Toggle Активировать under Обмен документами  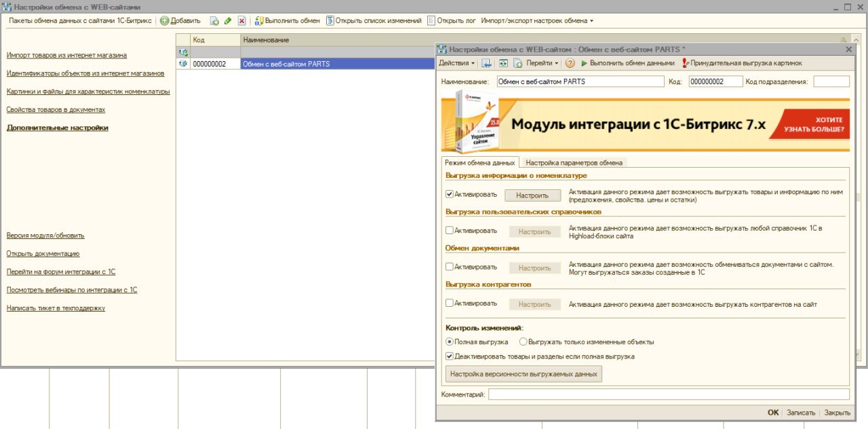[x=450, y=267]
